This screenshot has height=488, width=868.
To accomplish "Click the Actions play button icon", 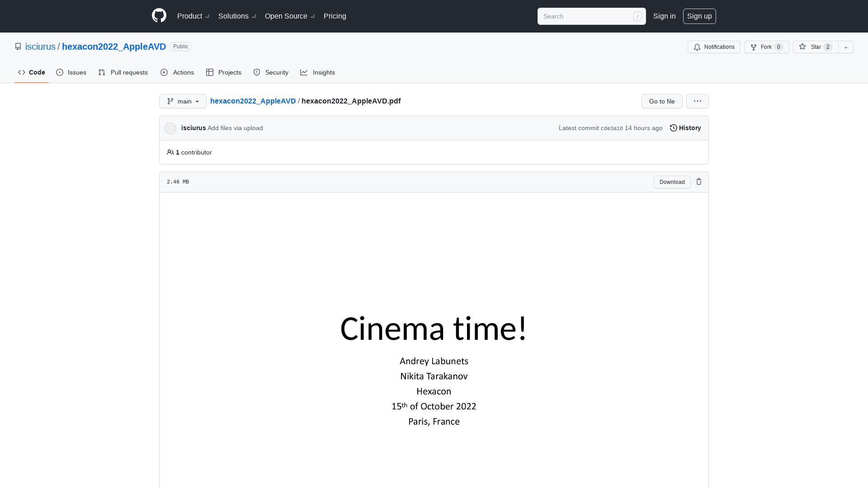I will point(164,72).
